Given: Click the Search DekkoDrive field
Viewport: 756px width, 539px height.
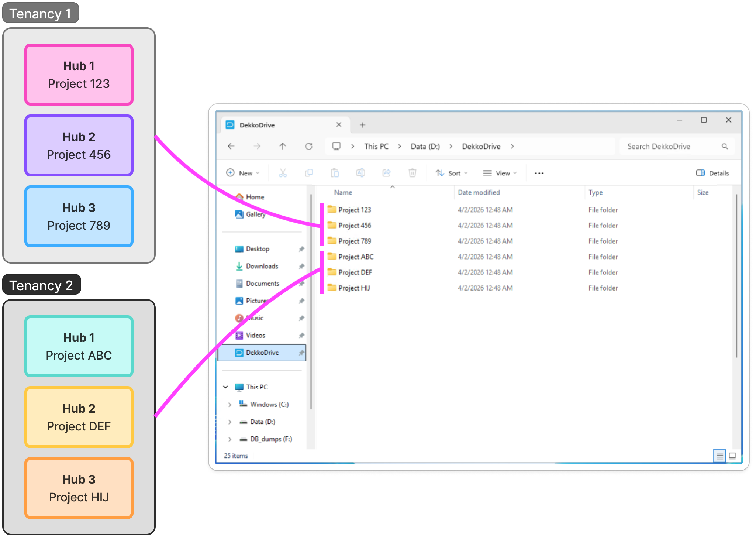Looking at the screenshot, I should click(677, 146).
